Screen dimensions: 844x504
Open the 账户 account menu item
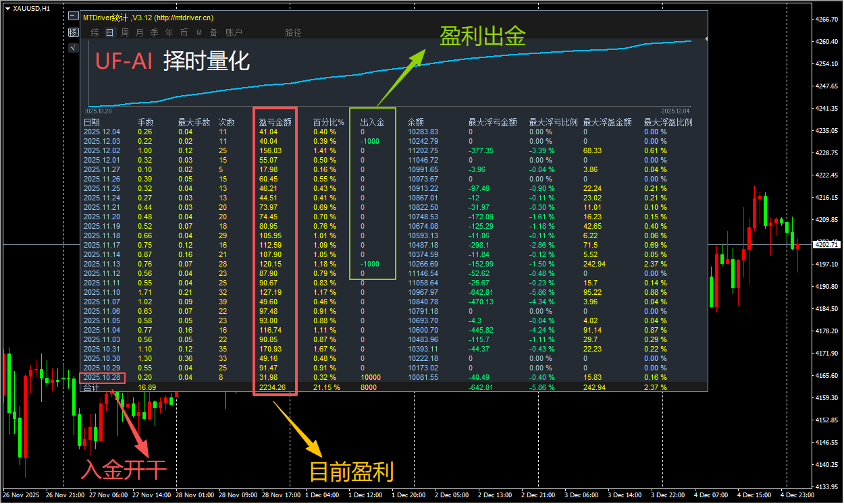(x=233, y=32)
